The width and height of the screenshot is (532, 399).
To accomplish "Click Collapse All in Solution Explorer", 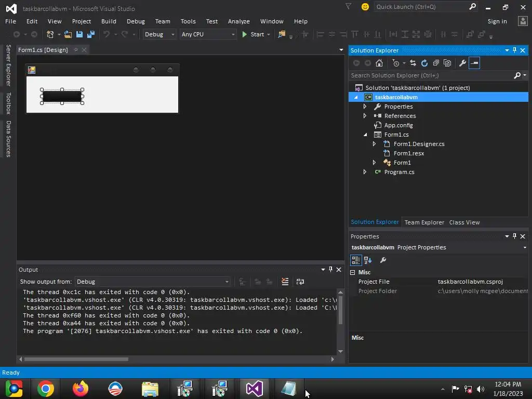I will tap(436, 63).
